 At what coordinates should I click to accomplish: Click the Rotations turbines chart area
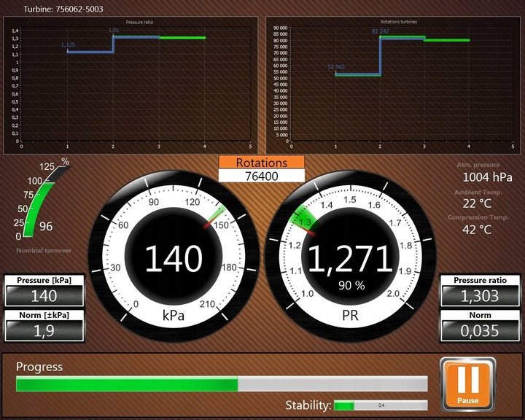(394, 85)
